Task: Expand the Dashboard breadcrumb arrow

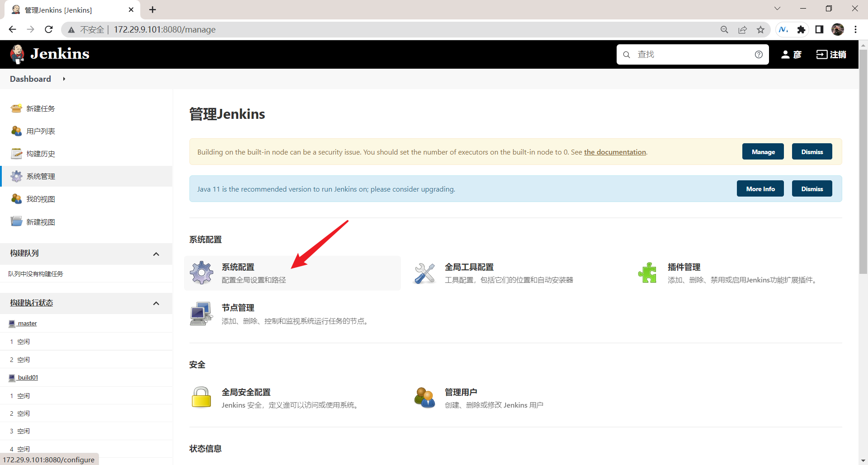Action: coord(64,79)
